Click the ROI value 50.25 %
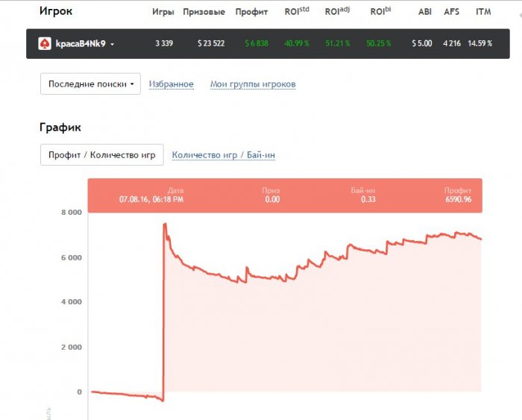The height and width of the screenshot is (420, 522). pos(379,43)
